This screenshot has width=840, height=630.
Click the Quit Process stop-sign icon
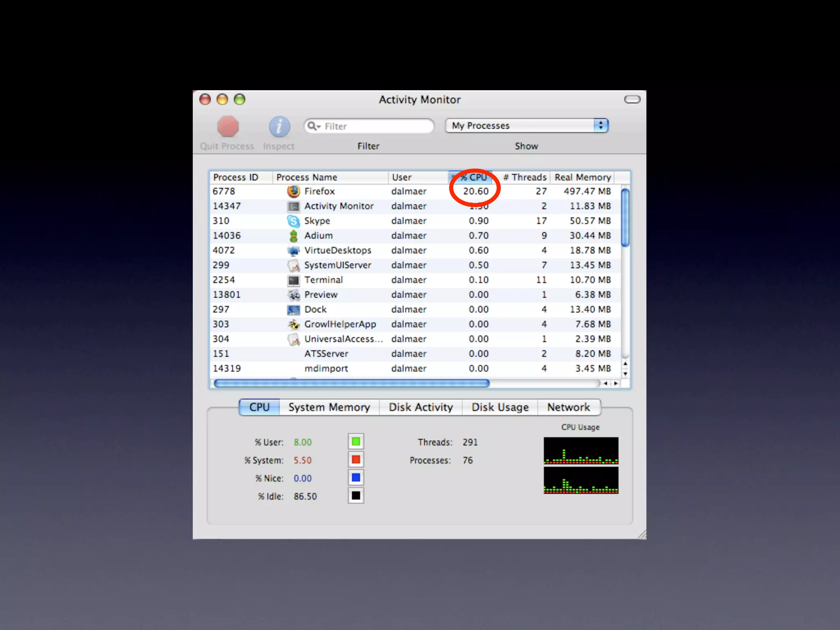coord(228,126)
